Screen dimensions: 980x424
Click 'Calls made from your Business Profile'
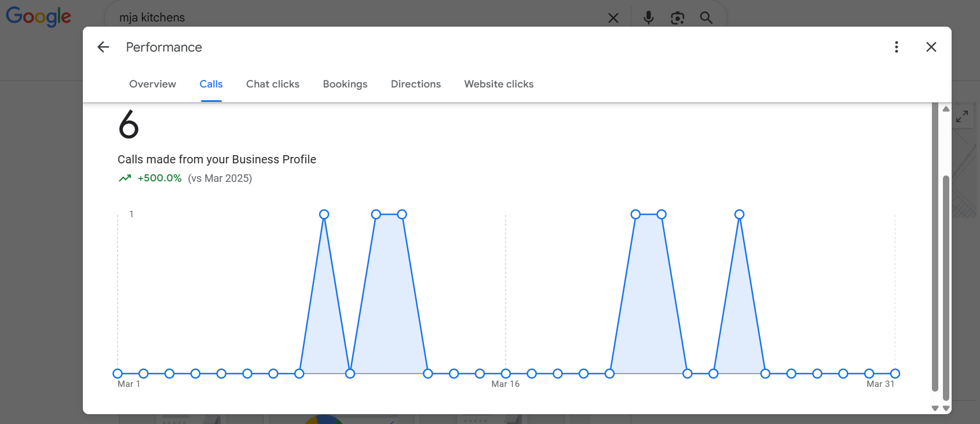[x=217, y=159]
